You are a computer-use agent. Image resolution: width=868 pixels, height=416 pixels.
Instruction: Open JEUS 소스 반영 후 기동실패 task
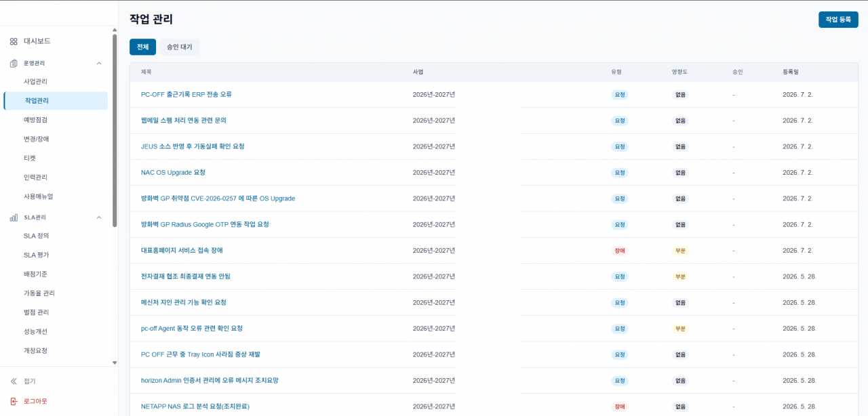(x=193, y=146)
